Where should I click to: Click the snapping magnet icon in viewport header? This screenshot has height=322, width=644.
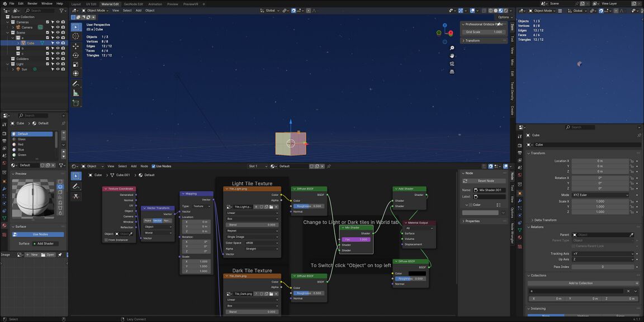pyautogui.click(x=293, y=11)
